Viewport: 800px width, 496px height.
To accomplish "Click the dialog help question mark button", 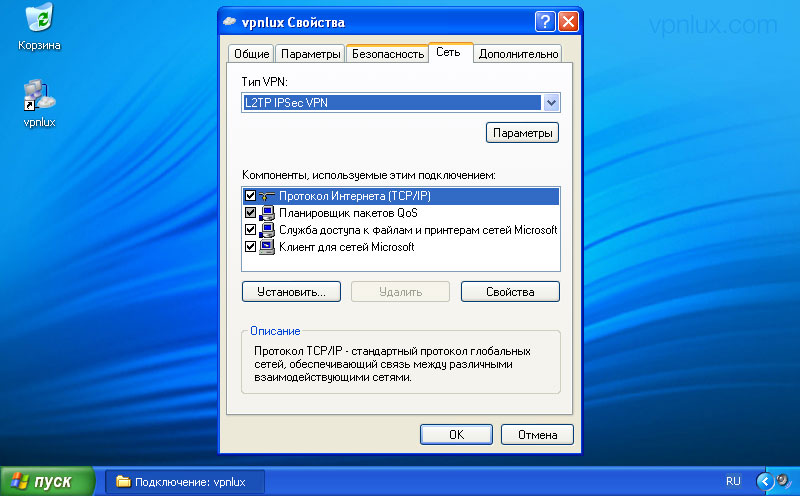I will 545,22.
